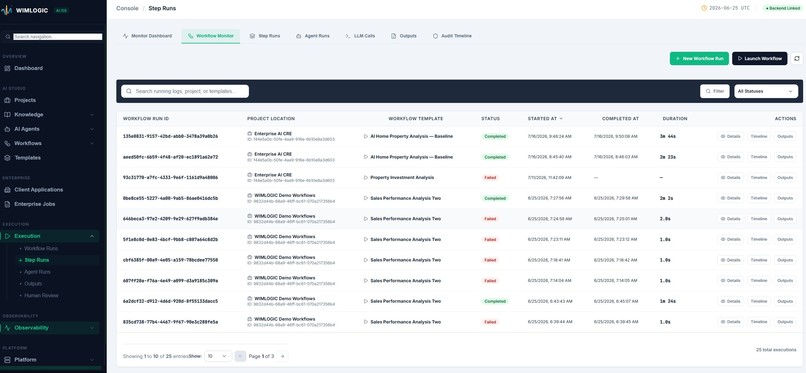Viewport: 806px width, 373px height.
Task: Click the Client Applications icon
Action: [7, 190]
